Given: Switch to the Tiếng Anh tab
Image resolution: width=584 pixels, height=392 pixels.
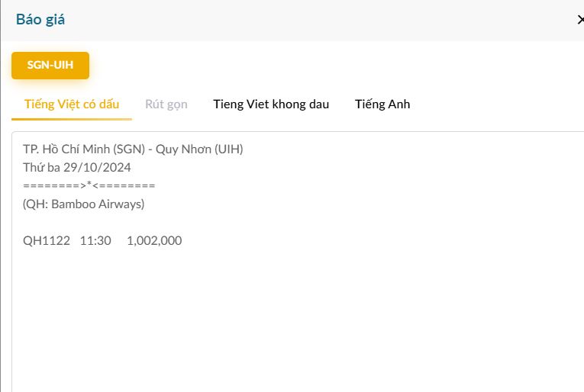Looking at the screenshot, I should 382,104.
